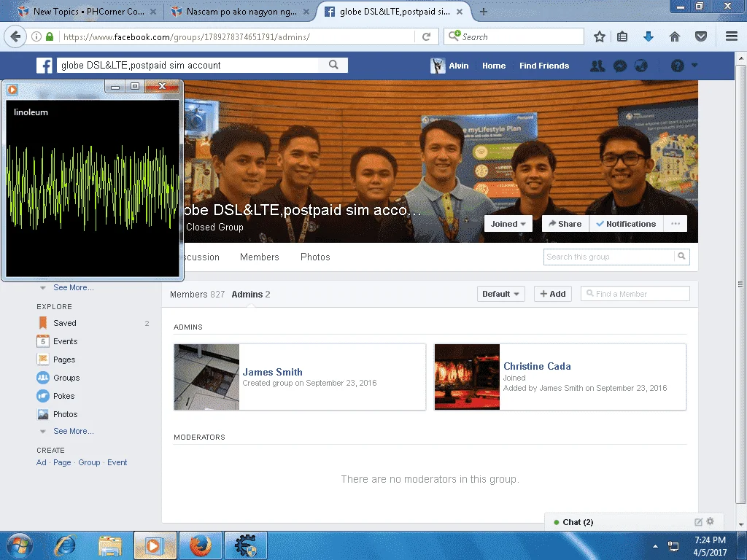Open the Default sort dropdown

[x=500, y=294]
